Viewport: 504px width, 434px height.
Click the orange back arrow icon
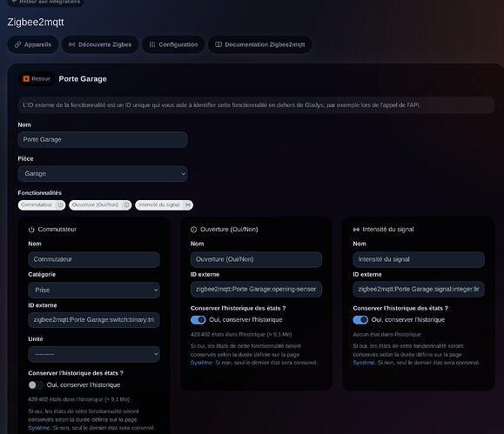(26, 78)
